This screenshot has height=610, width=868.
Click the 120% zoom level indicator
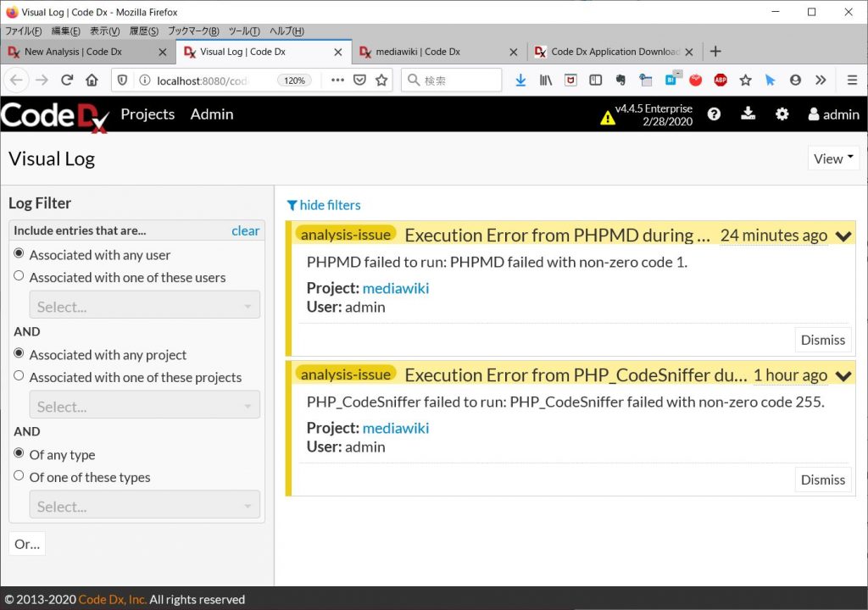[294, 80]
